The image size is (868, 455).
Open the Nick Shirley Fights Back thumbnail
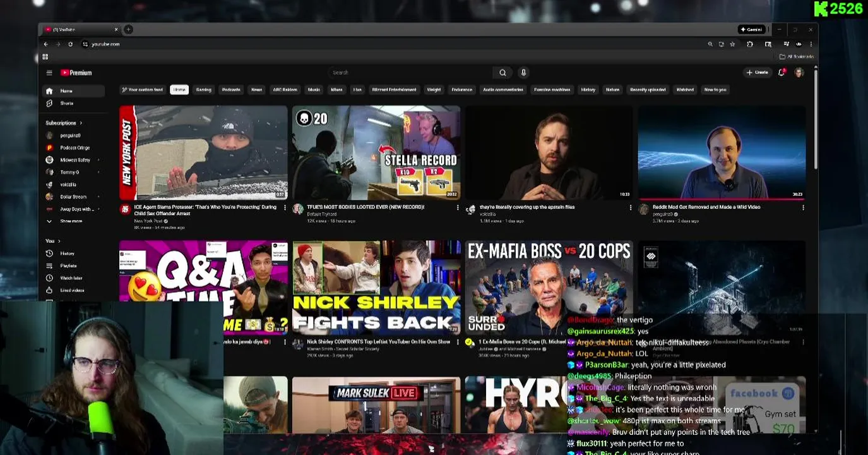point(376,288)
